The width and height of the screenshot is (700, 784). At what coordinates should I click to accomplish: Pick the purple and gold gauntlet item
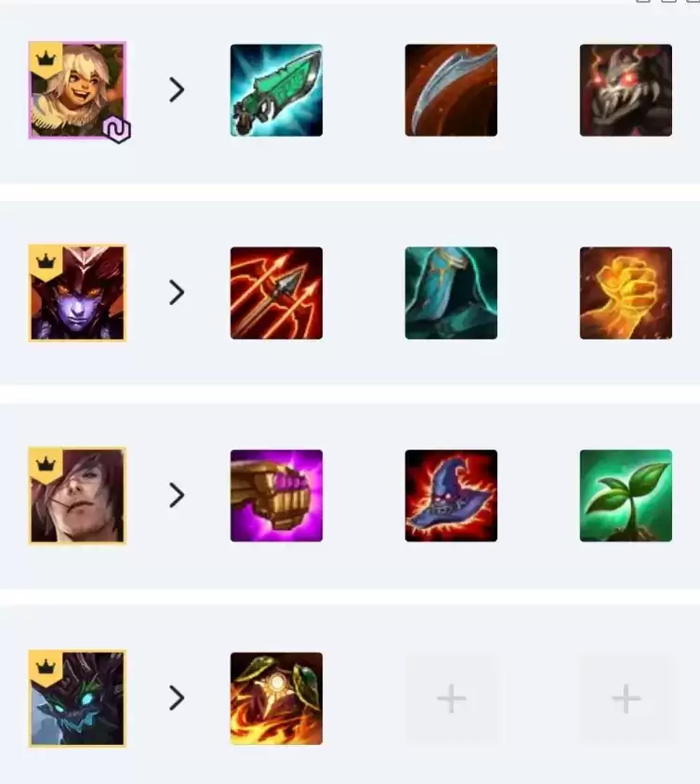(276, 496)
